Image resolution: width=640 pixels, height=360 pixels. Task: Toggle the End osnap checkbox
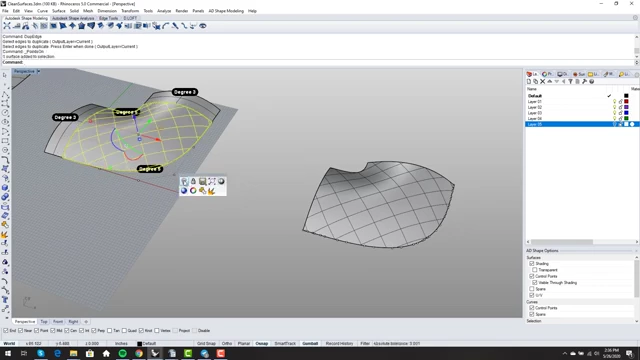(x=6, y=331)
